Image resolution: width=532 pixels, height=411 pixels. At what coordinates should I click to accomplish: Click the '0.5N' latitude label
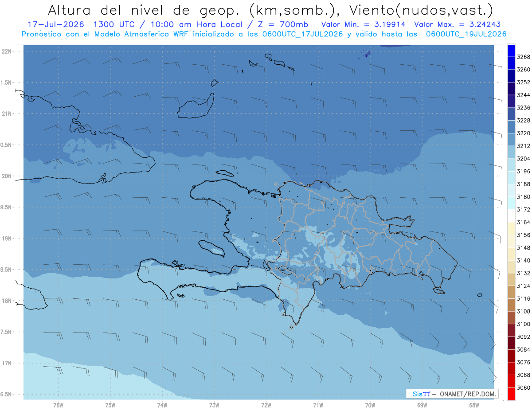tap(7, 145)
